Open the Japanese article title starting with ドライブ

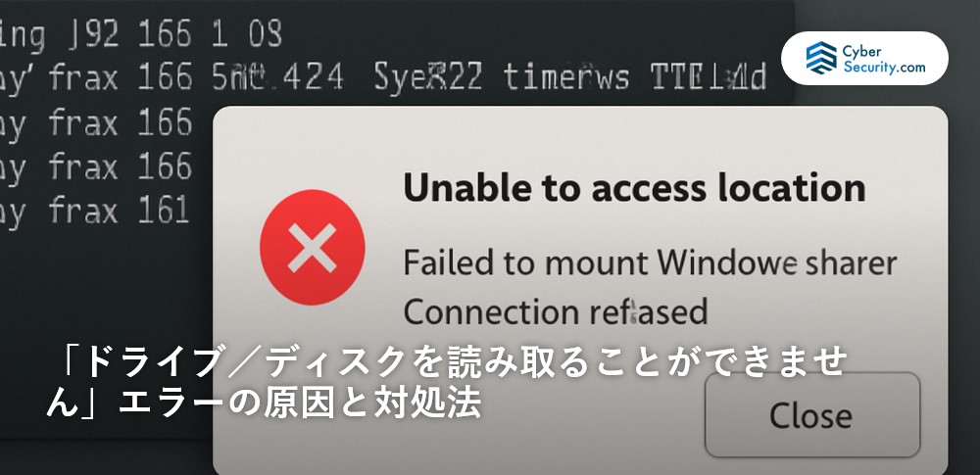448,383
